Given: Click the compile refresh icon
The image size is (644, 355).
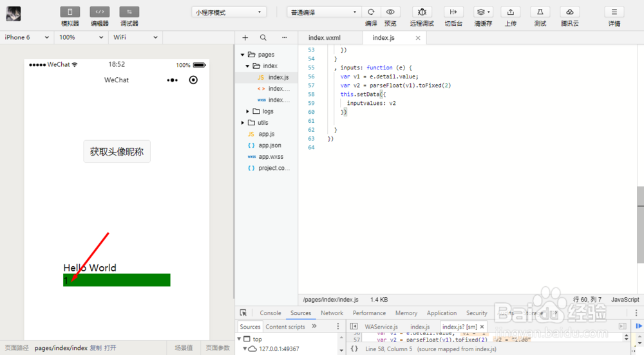Looking at the screenshot, I should pyautogui.click(x=372, y=12).
